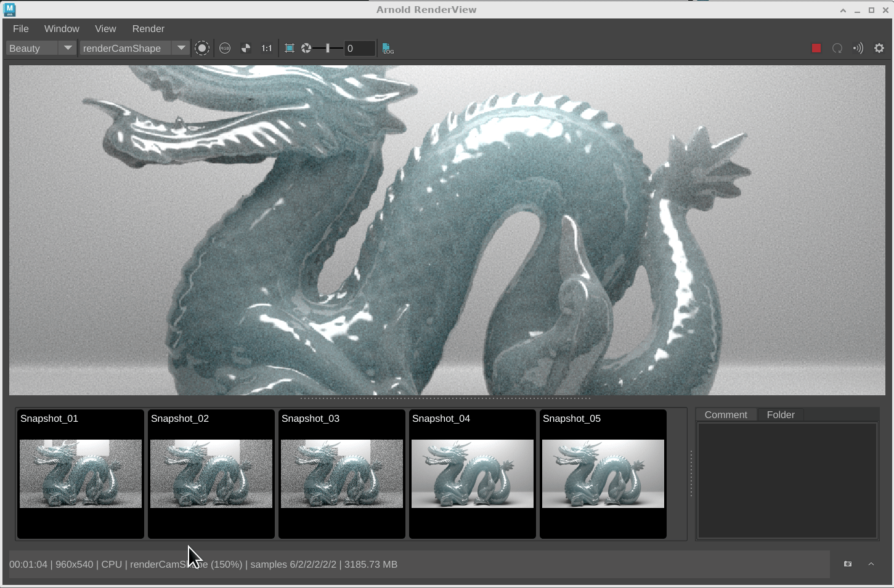The height and width of the screenshot is (588, 894).
Task: Open the View menu
Action: coord(105,29)
